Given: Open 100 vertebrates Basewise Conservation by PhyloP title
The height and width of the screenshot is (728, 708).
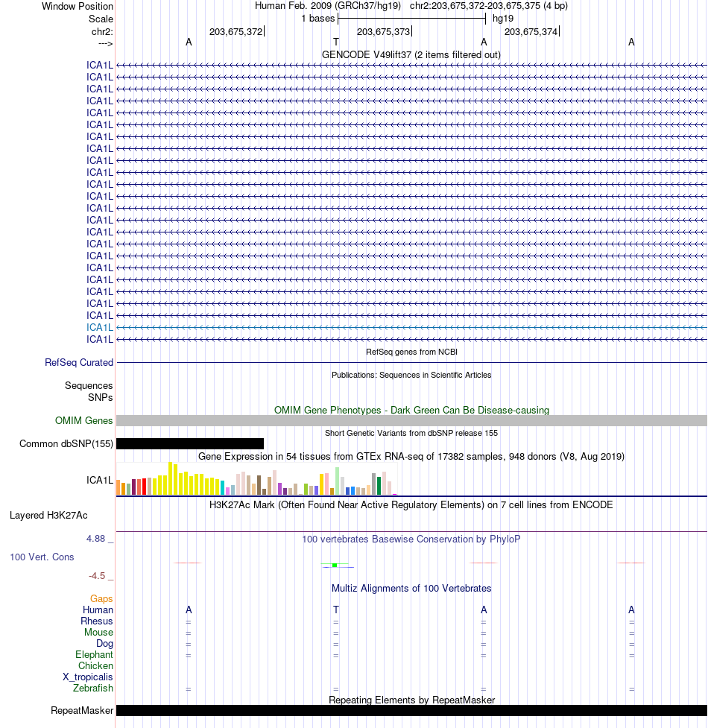Looking at the screenshot, I should pos(411,539).
